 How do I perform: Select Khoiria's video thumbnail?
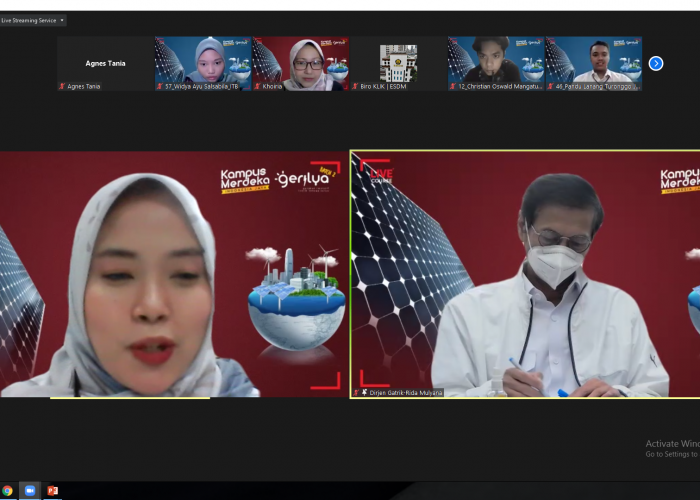click(x=301, y=63)
